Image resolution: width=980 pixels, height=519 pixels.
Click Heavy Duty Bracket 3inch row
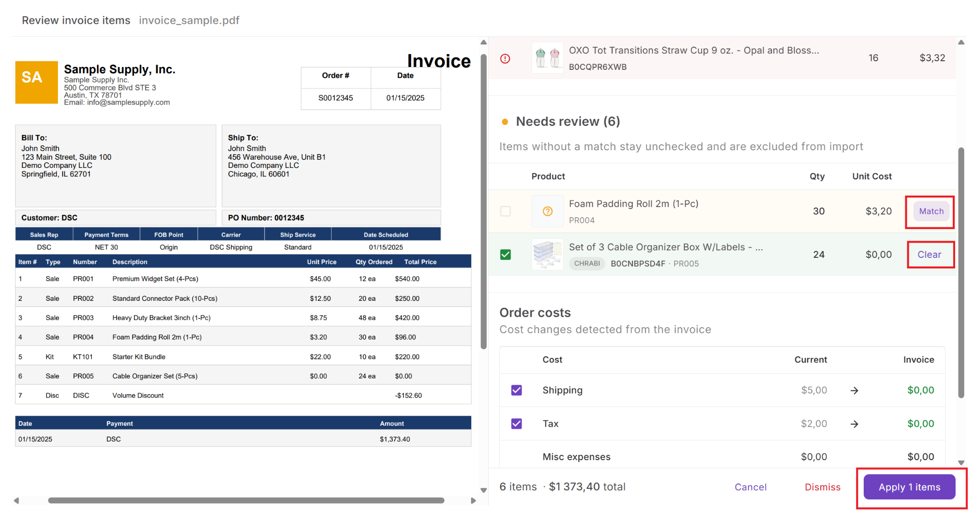[243, 318]
